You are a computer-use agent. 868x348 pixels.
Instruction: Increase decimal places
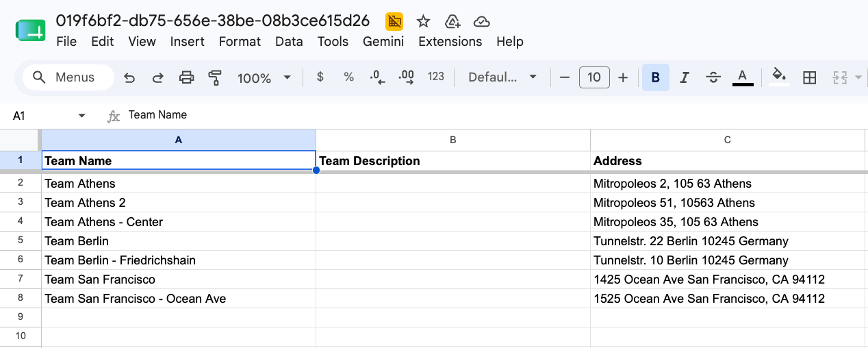406,77
